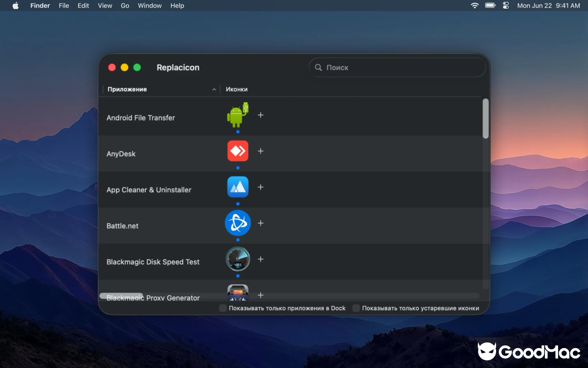This screenshot has width=588, height=368.
Task: Enable showing only Dock applications checkbox
Action: tap(223, 308)
